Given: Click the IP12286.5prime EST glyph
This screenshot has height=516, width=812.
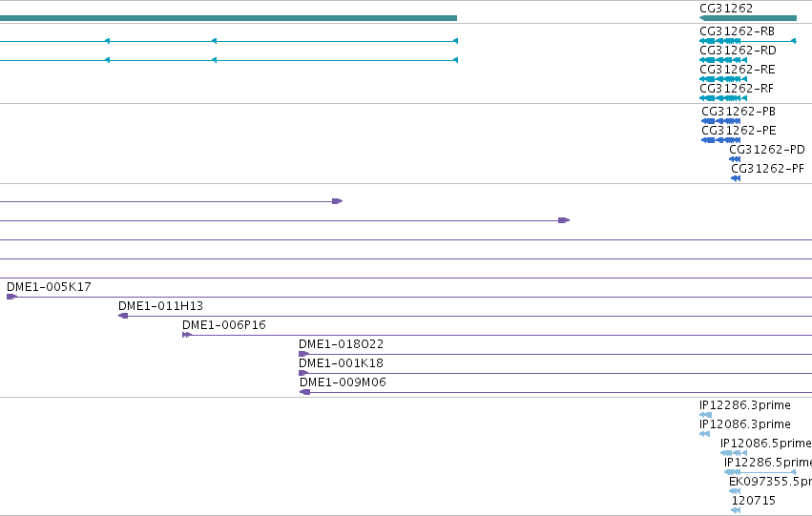Looking at the screenshot, I should pos(760,472).
